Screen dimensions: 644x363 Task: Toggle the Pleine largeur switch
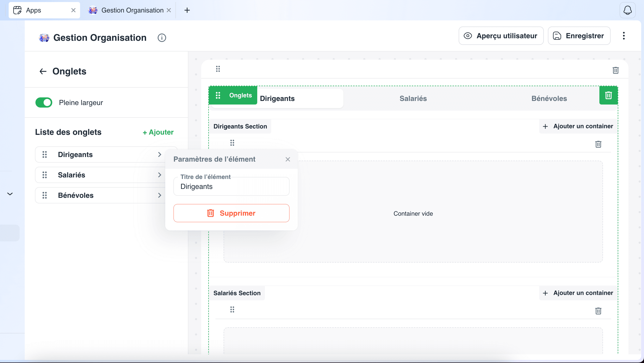coord(44,102)
